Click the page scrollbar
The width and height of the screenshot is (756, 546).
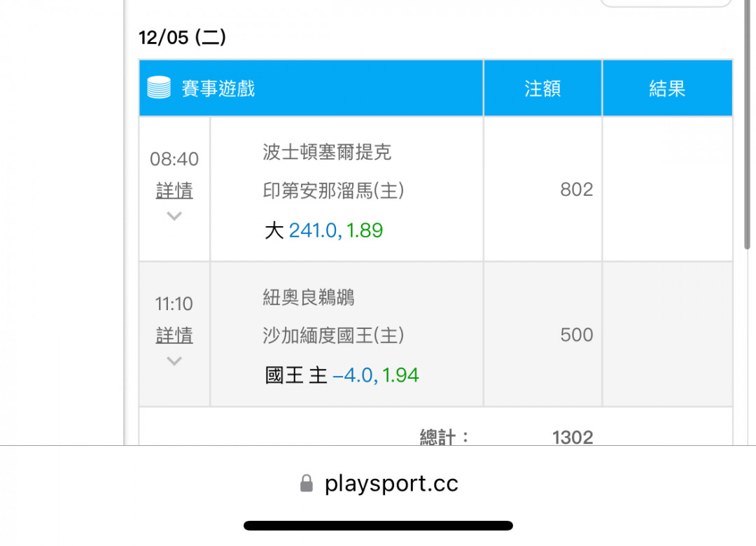click(747, 125)
